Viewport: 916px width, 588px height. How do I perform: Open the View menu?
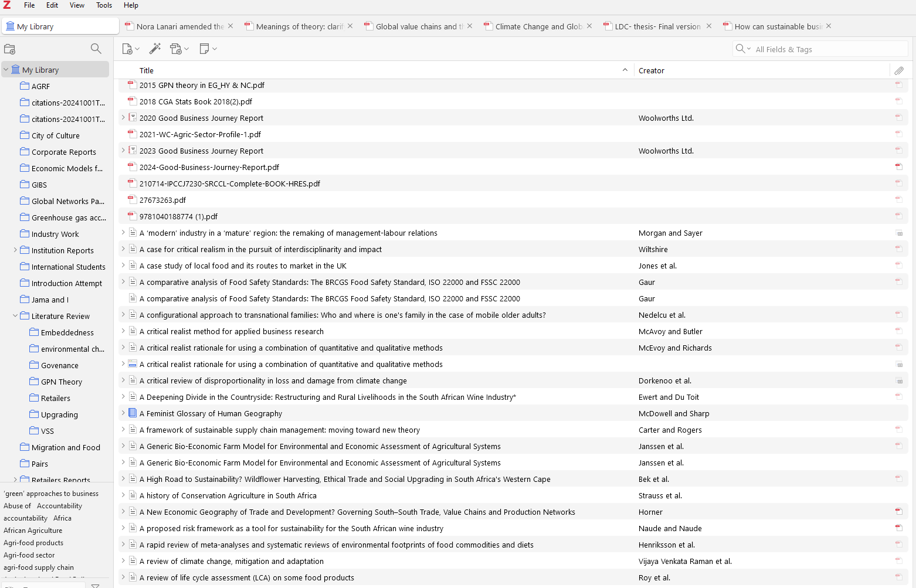tap(77, 5)
